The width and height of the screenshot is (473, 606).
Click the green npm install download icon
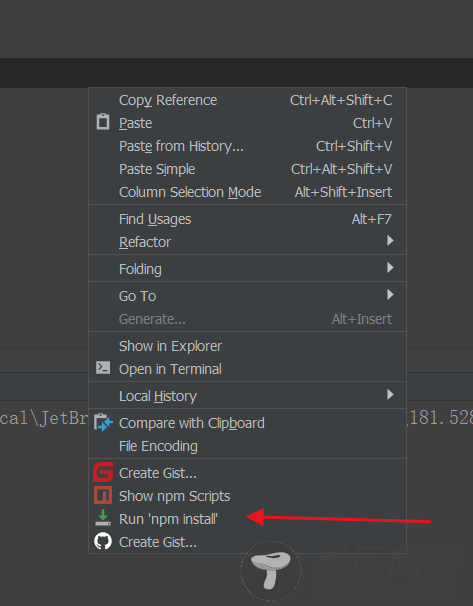coord(103,518)
